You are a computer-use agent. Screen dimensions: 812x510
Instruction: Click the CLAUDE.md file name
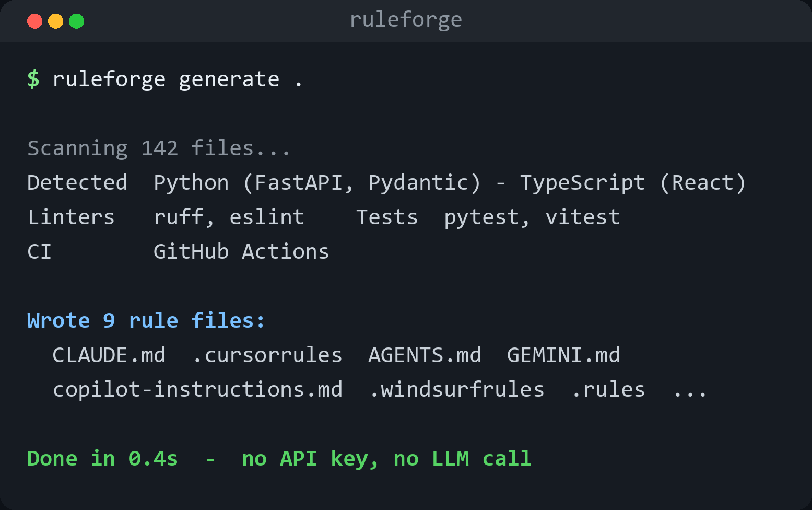pyautogui.click(x=109, y=355)
